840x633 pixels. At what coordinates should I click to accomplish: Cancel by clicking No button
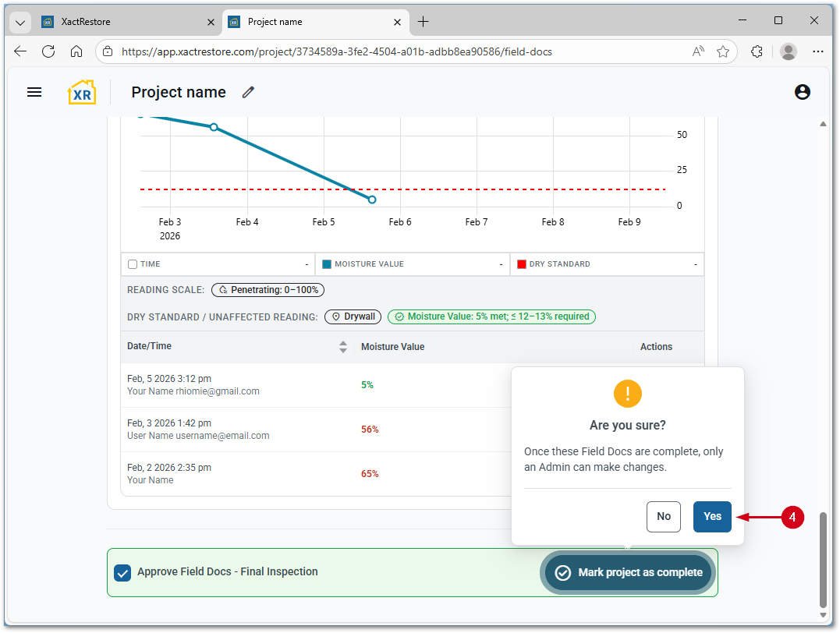[663, 516]
